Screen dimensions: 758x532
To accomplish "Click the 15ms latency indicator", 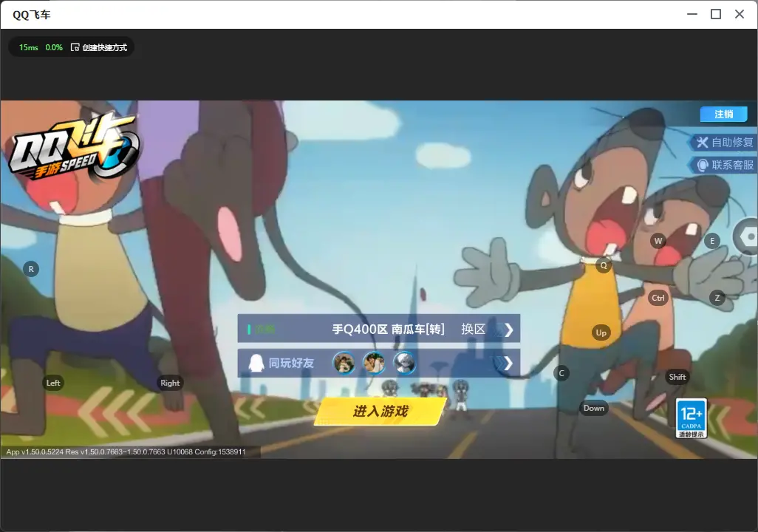I will [x=29, y=47].
